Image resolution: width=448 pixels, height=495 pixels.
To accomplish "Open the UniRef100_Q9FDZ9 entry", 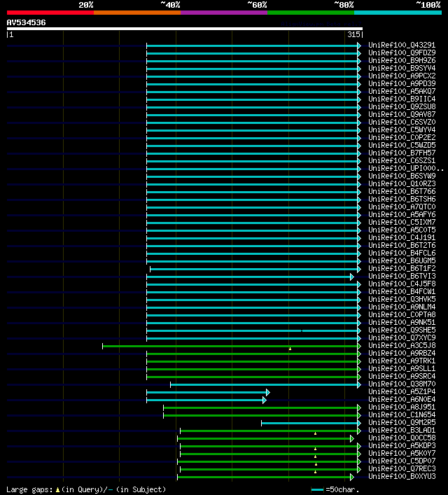I will click(402, 53).
